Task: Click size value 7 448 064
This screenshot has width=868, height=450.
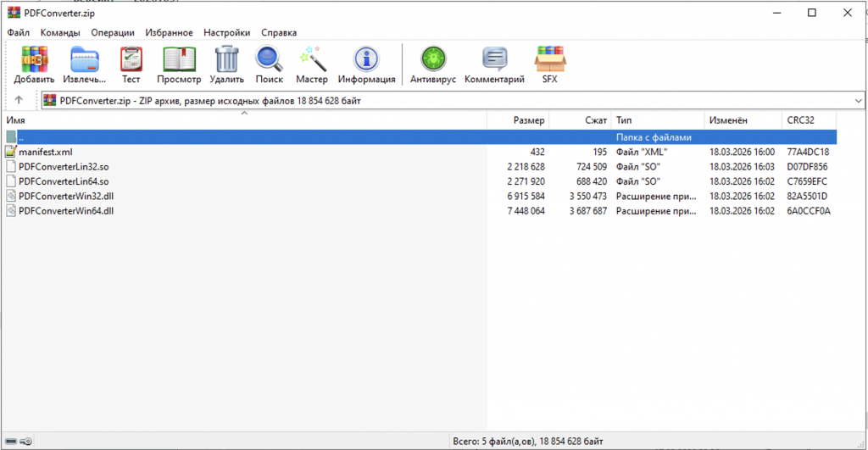Action: 526,211
